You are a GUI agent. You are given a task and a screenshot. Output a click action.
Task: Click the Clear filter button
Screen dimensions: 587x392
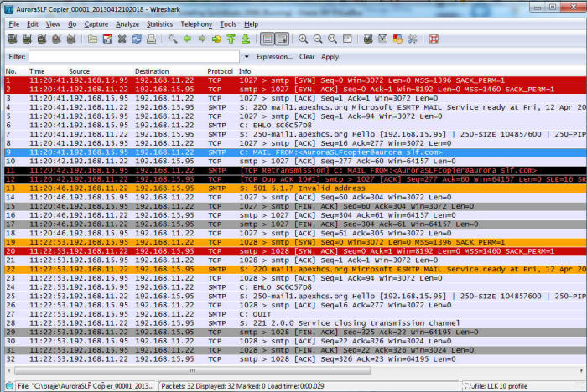[307, 57]
